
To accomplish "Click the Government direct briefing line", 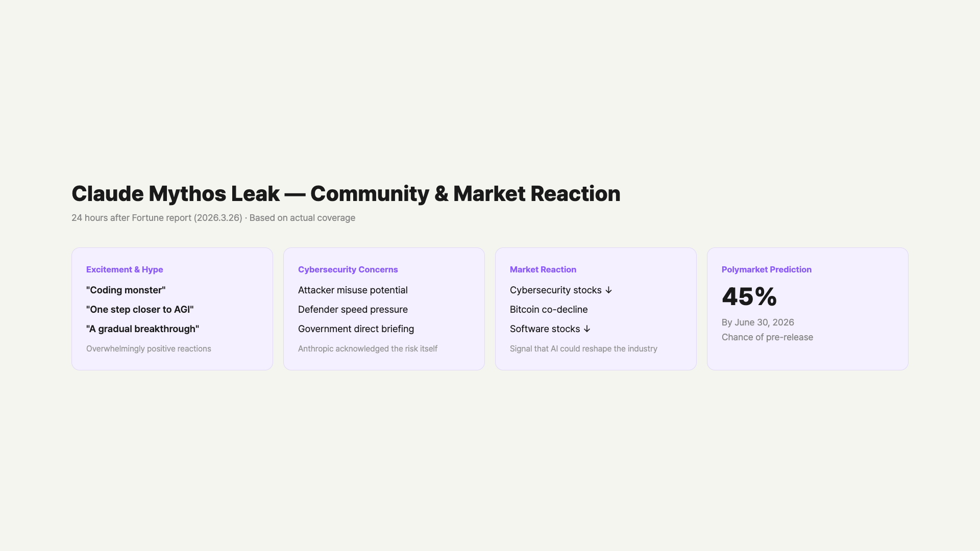I will pyautogui.click(x=356, y=329).
